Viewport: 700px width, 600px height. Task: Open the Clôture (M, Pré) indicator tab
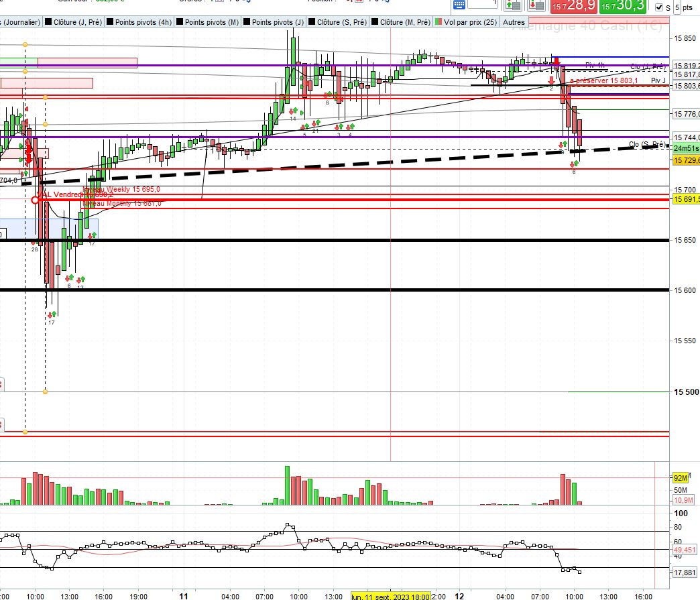(401, 22)
